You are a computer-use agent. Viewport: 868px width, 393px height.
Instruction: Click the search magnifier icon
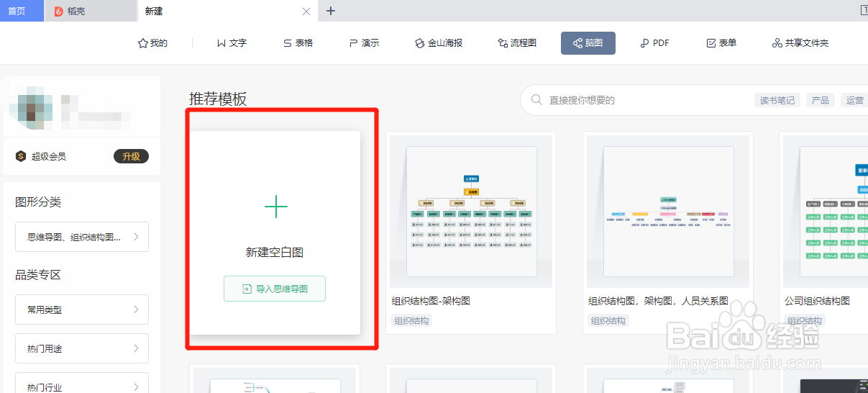tap(536, 100)
